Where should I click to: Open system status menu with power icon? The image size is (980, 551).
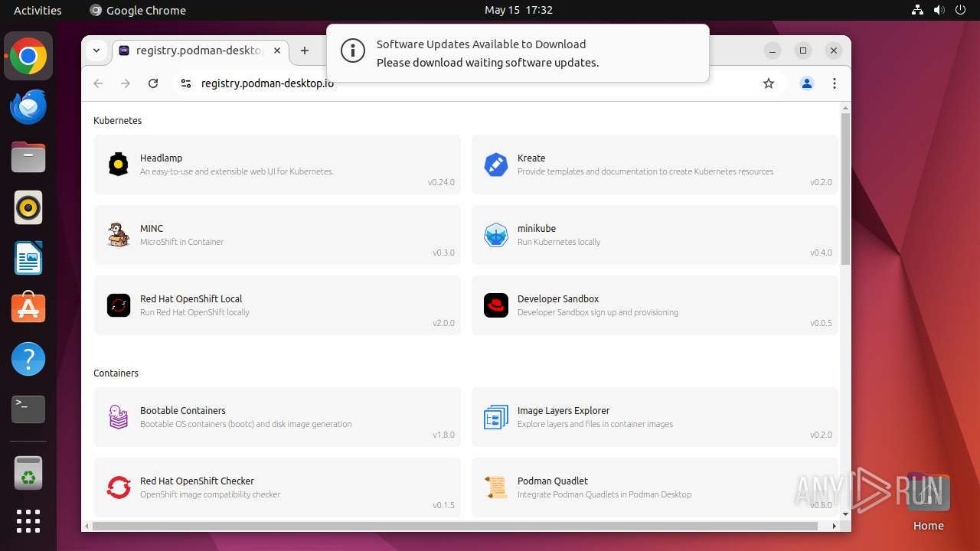click(x=938, y=10)
